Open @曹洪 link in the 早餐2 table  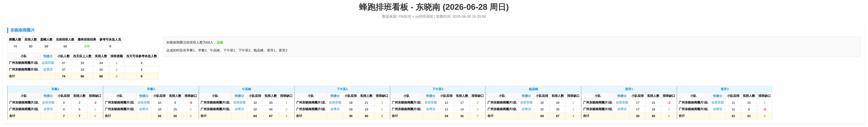click(x=144, y=109)
